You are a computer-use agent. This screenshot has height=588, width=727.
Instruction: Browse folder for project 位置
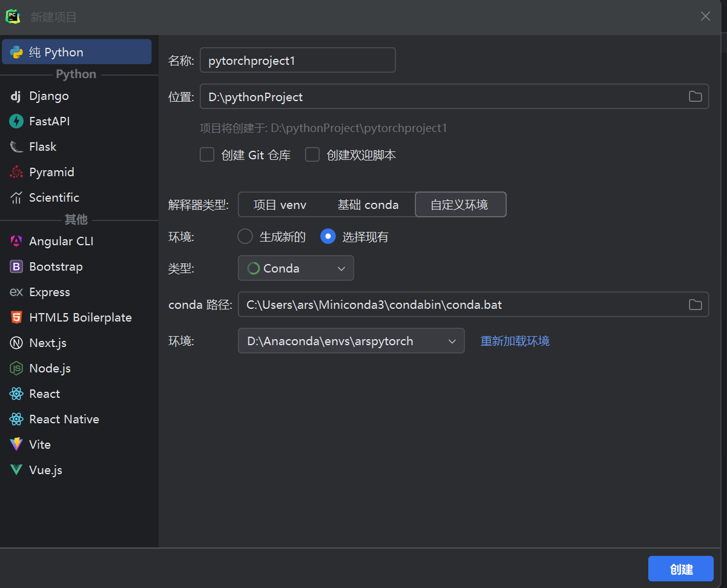click(696, 96)
